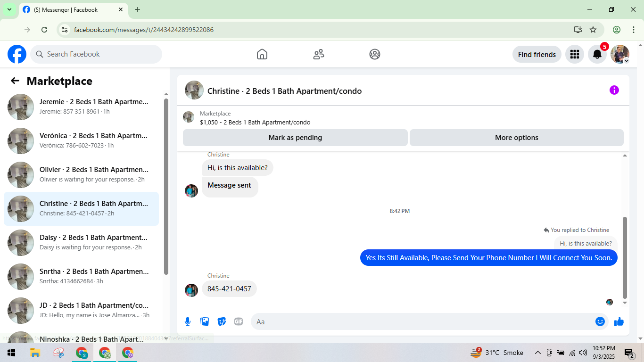Open the emoji picker in message box
Screen dimensions: 644x362
(x=600, y=321)
